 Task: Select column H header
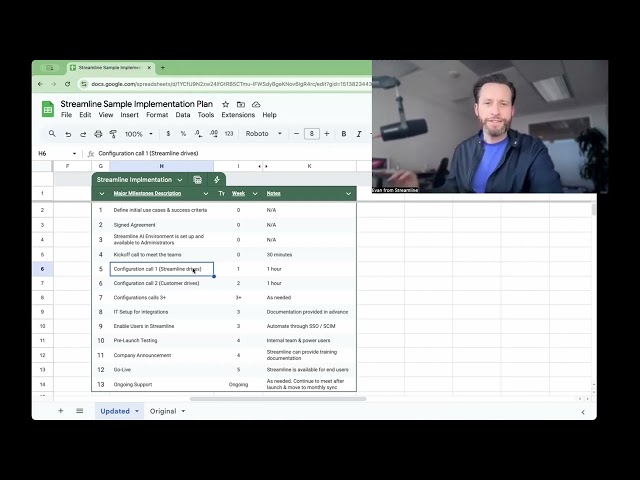pyautogui.click(x=162, y=166)
